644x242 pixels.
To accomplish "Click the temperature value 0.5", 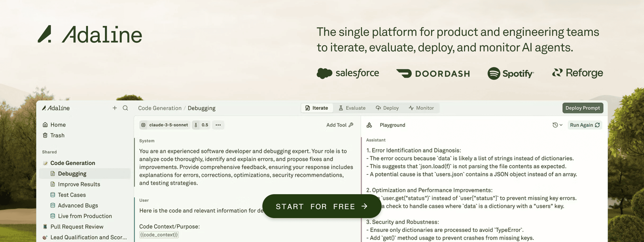I will click(x=205, y=125).
